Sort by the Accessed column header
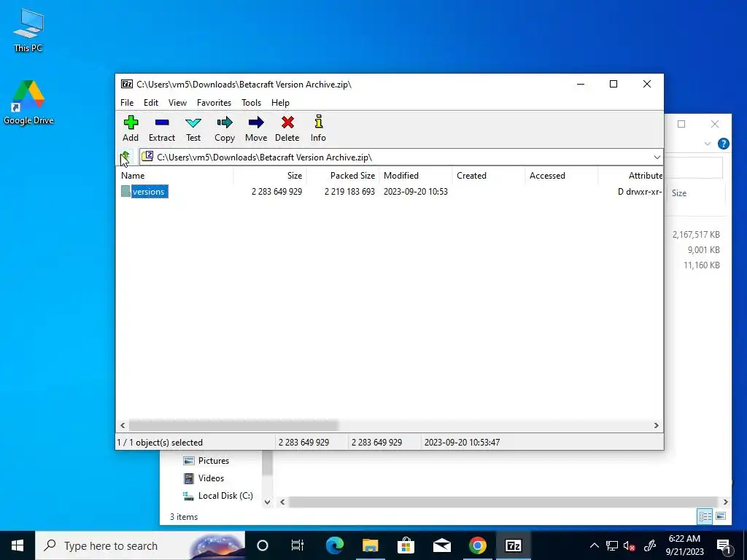Image resolution: width=747 pixels, height=560 pixels. point(561,176)
